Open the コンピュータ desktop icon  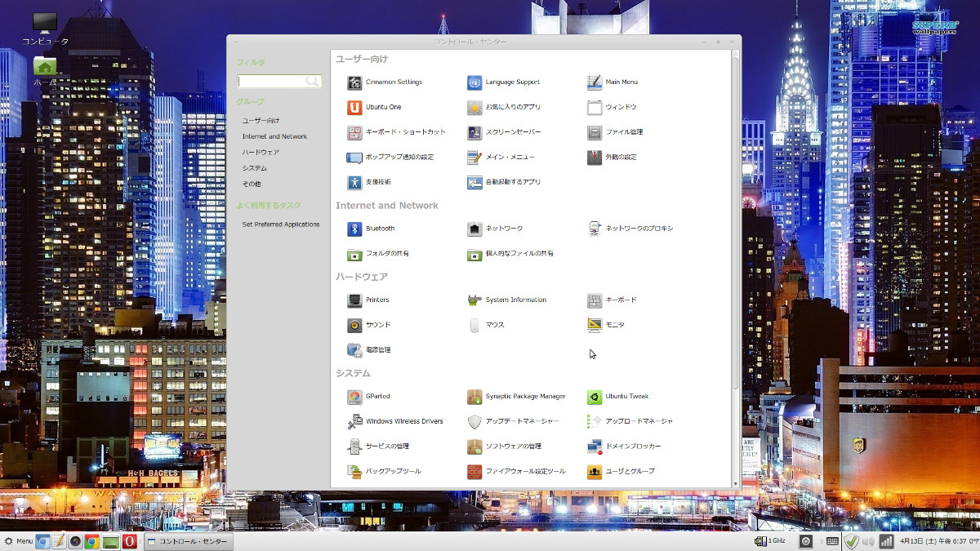click(45, 29)
